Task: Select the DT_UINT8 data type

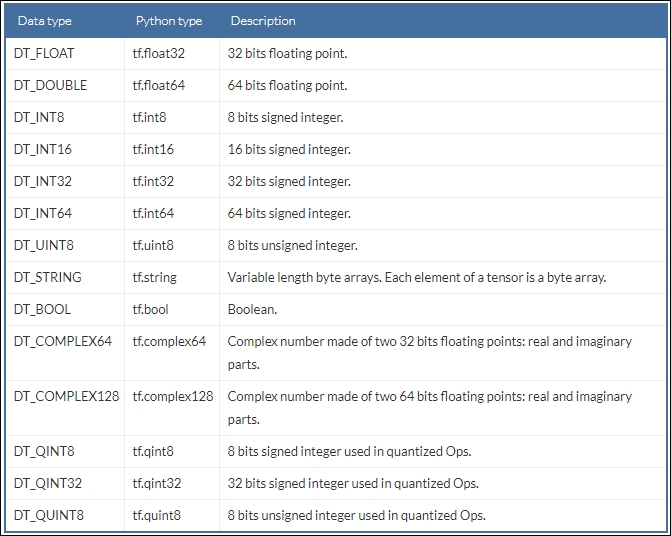Action: [x=43, y=245]
